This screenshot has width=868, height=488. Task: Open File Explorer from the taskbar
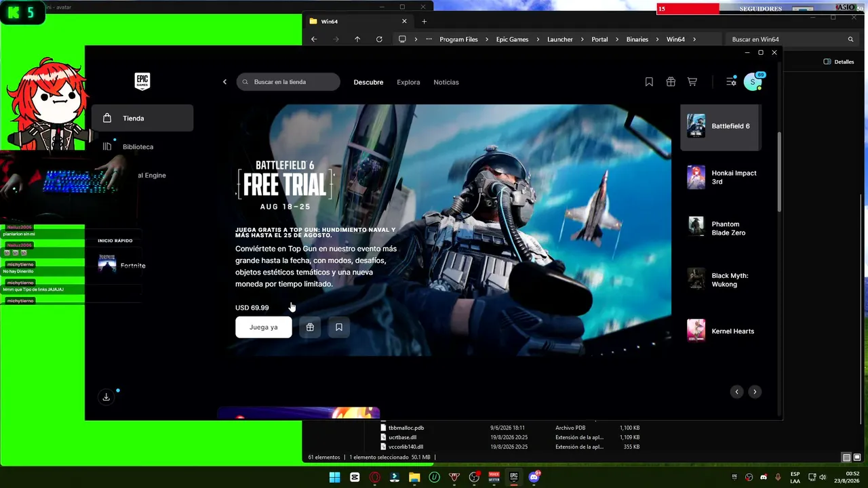coord(414,477)
